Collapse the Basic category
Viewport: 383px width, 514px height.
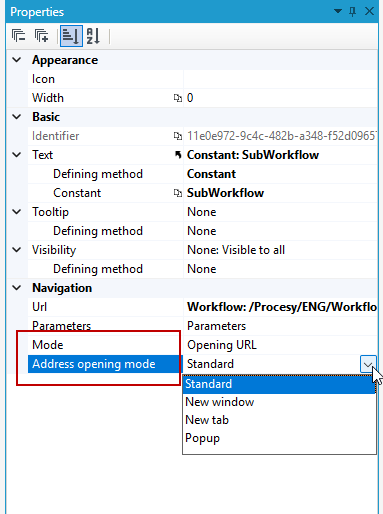(17, 117)
